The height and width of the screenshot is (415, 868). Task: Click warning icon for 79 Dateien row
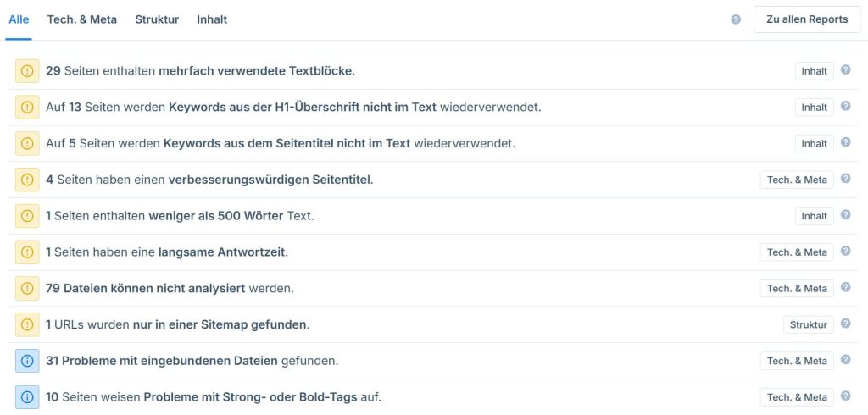(x=27, y=289)
